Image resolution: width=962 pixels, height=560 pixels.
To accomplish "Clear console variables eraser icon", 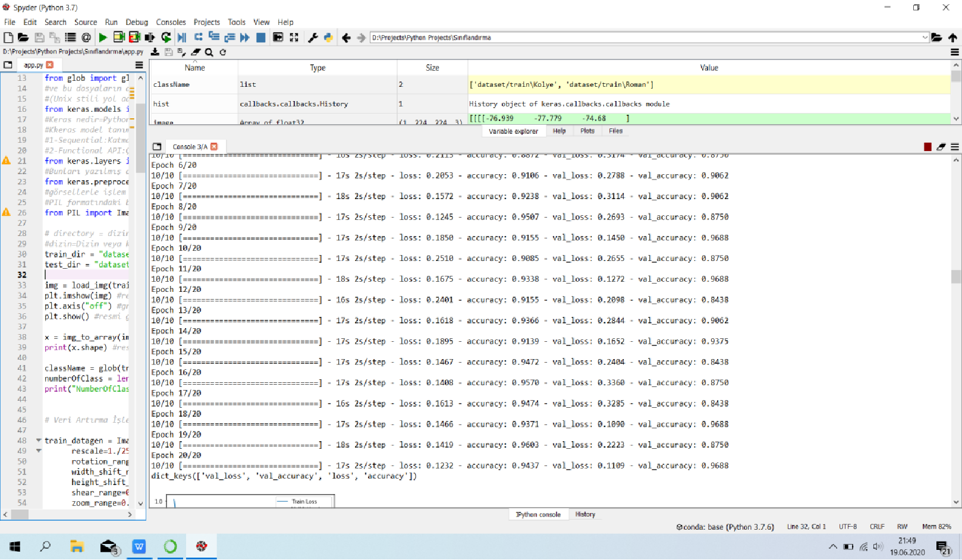I will [x=941, y=147].
